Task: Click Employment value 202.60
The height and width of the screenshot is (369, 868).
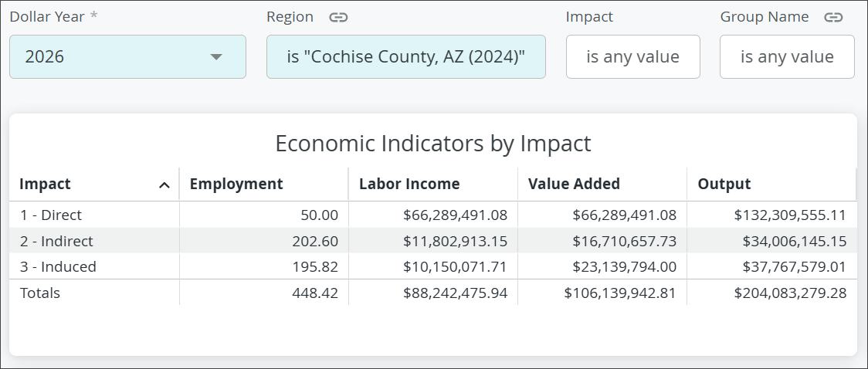Action: click(x=316, y=241)
